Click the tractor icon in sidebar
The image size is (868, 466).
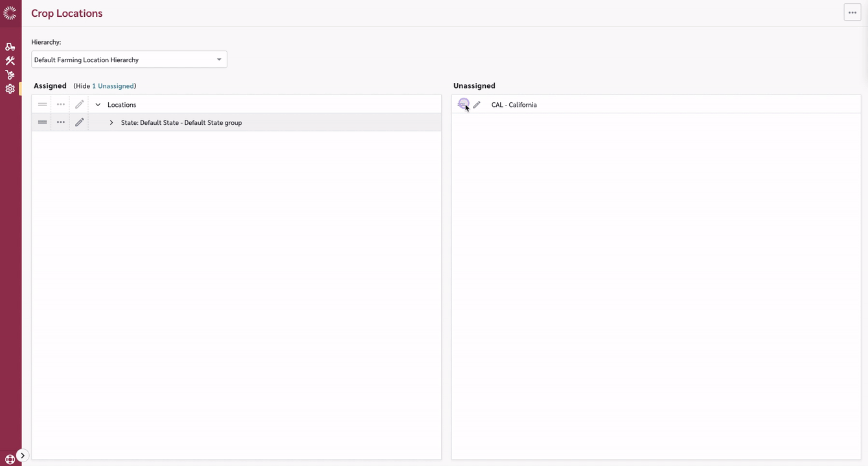coord(10,47)
